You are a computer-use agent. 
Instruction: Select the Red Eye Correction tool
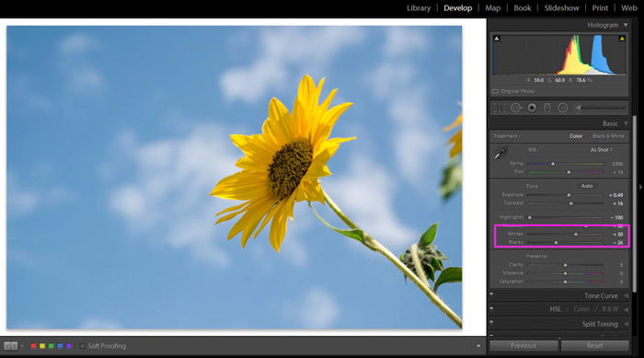(x=532, y=108)
